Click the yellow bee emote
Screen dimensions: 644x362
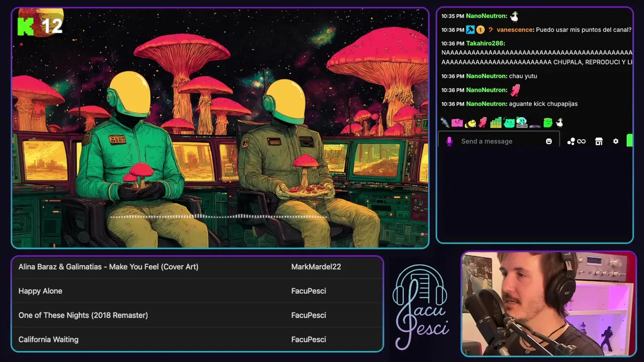pos(470,123)
